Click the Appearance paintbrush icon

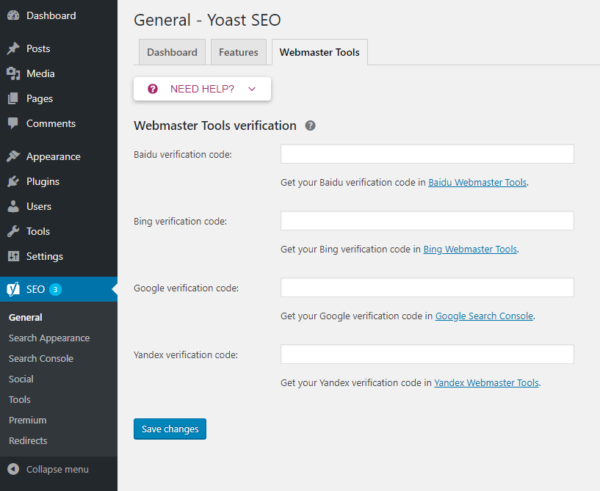pos(12,157)
